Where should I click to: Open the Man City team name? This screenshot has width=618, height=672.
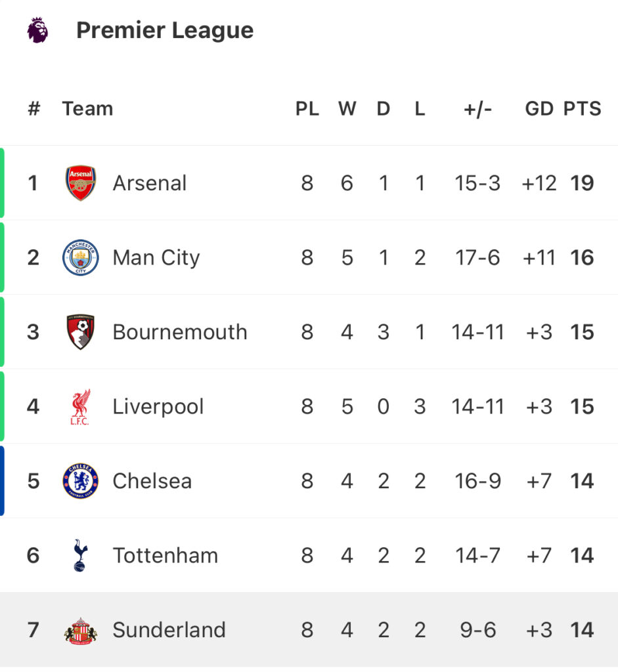pos(156,257)
